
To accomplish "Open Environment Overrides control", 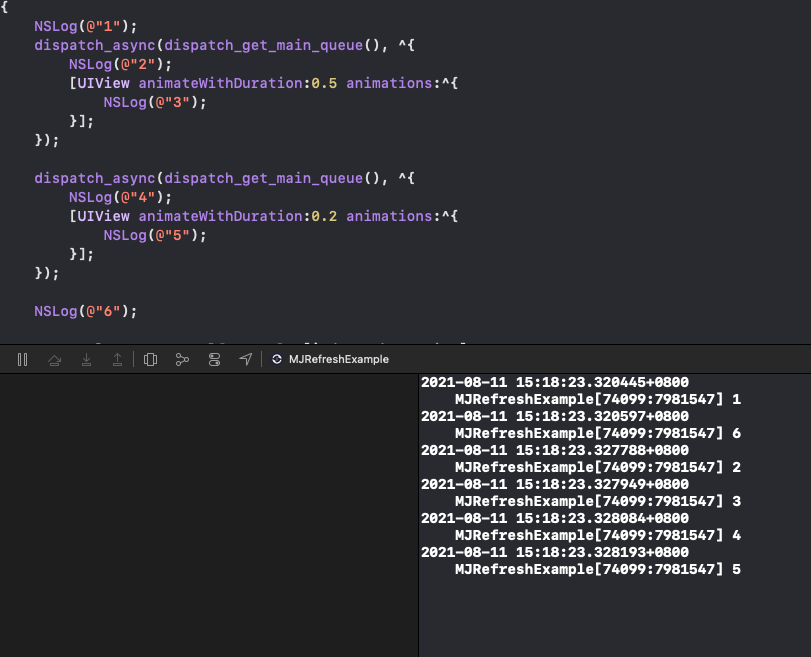I will click(x=214, y=360).
